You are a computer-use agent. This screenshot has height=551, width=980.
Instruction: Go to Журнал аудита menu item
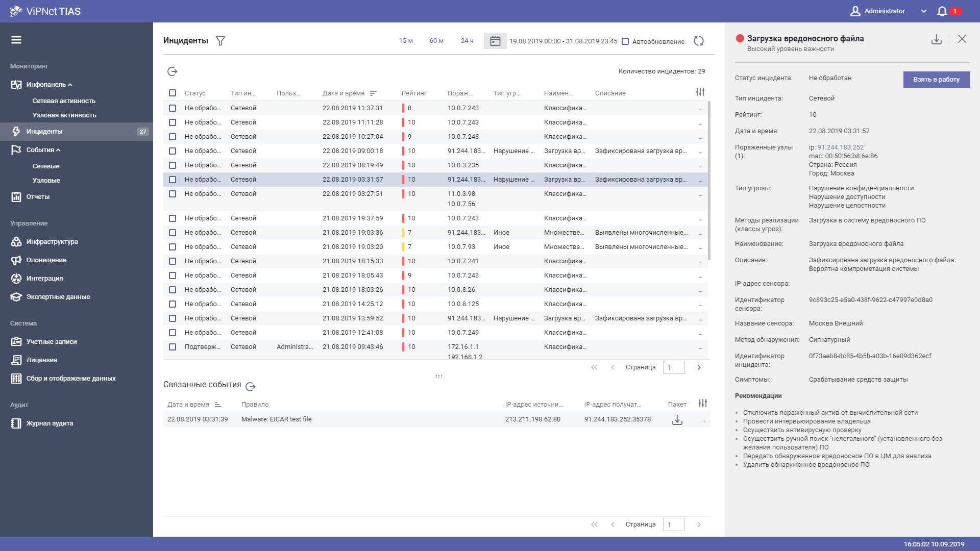50,423
